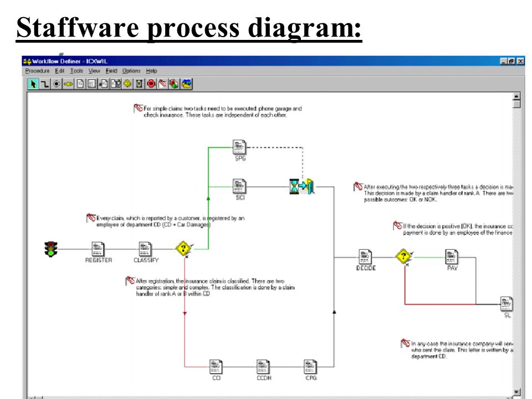Click annotation pin beside 'For simple claims' note
The image size is (532, 399).
[x=138, y=108]
